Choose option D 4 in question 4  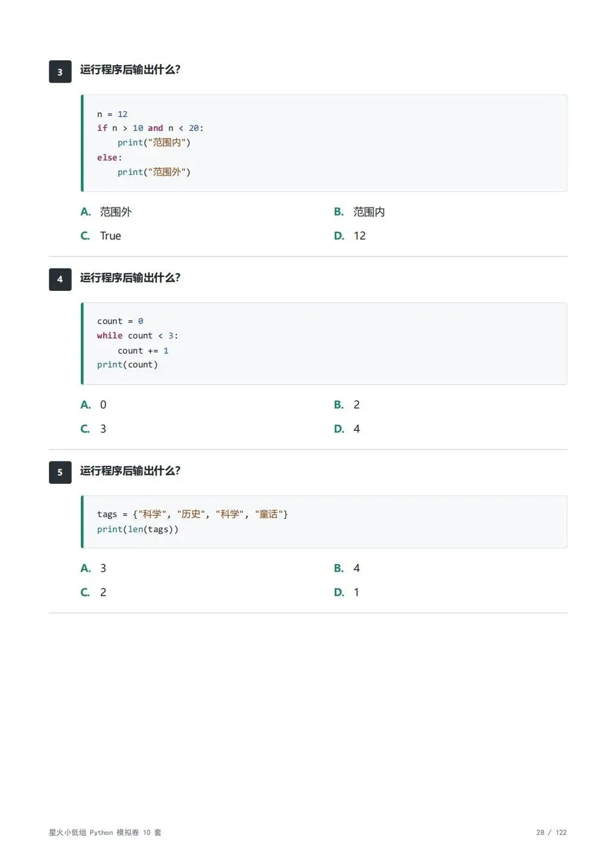coord(347,429)
